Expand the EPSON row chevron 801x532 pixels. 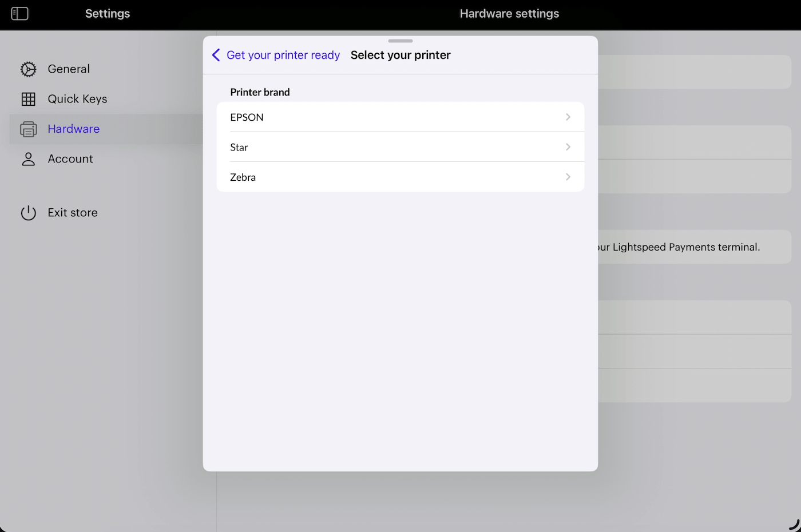pos(568,117)
